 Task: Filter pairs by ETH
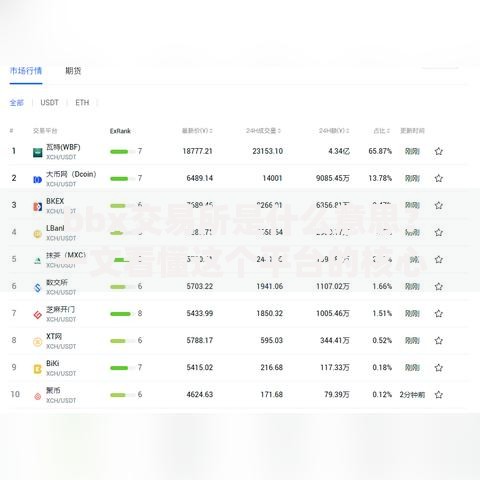82,103
